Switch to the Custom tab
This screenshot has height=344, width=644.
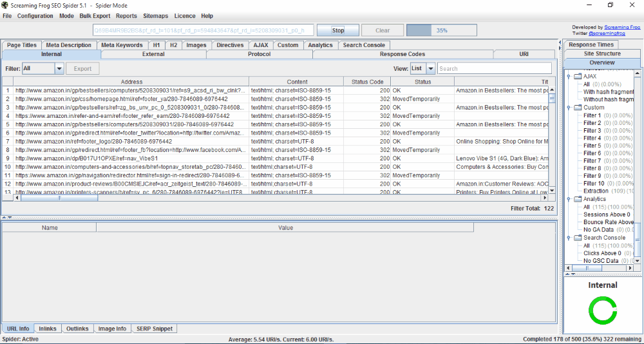click(288, 45)
